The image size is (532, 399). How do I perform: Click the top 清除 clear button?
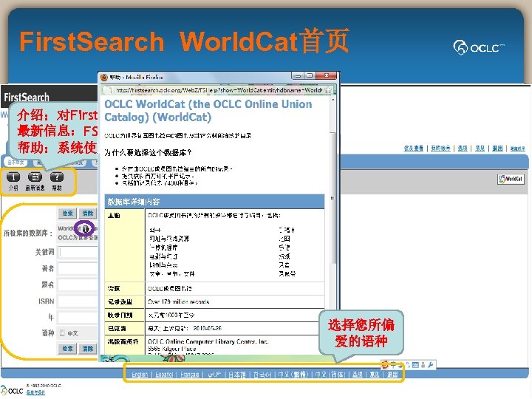click(x=87, y=213)
